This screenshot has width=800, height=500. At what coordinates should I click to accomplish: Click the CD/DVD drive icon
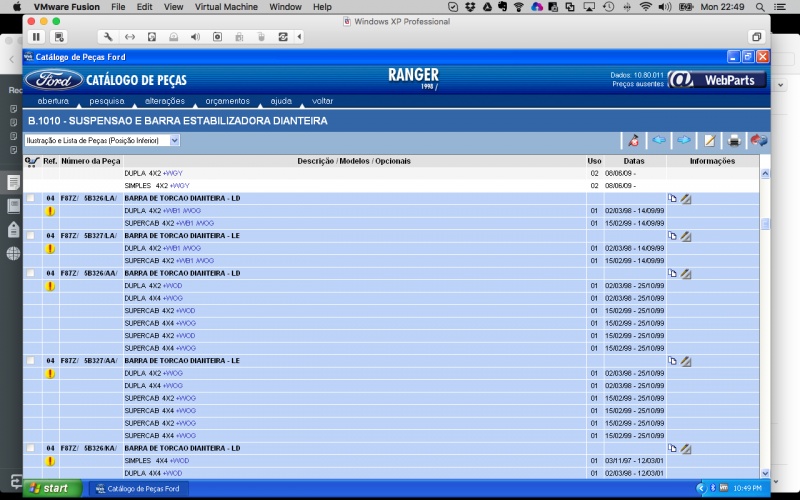pos(173,37)
